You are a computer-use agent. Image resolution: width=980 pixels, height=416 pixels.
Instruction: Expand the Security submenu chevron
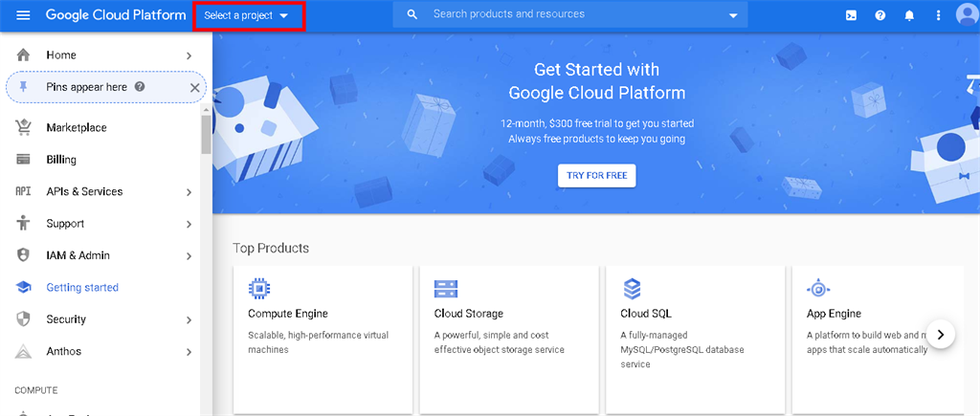pyautogui.click(x=189, y=320)
